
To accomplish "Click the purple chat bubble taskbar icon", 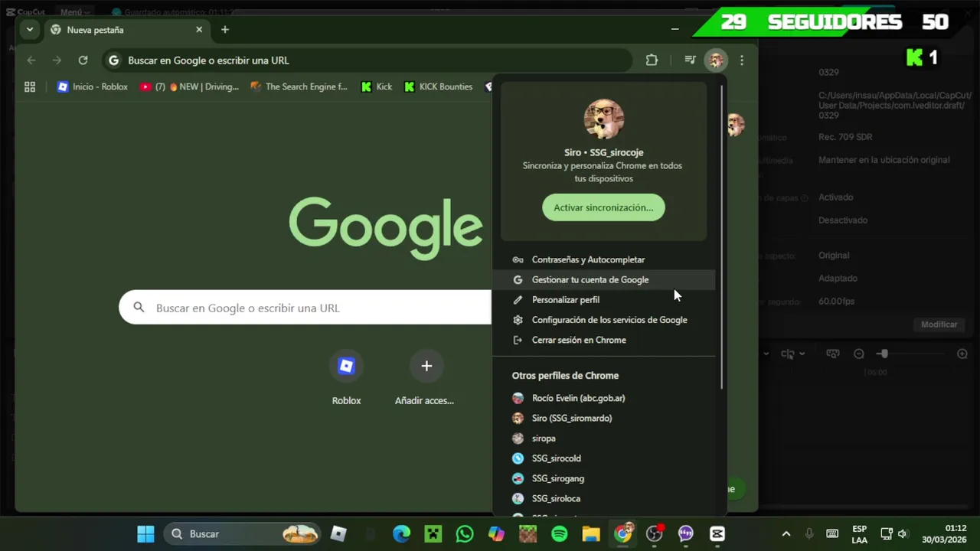I will point(686,533).
